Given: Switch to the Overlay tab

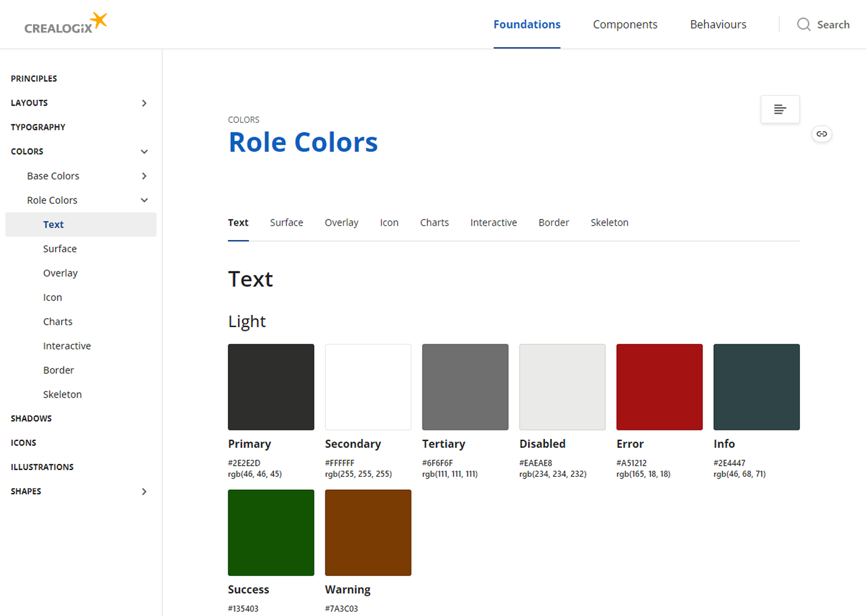Looking at the screenshot, I should click(341, 223).
